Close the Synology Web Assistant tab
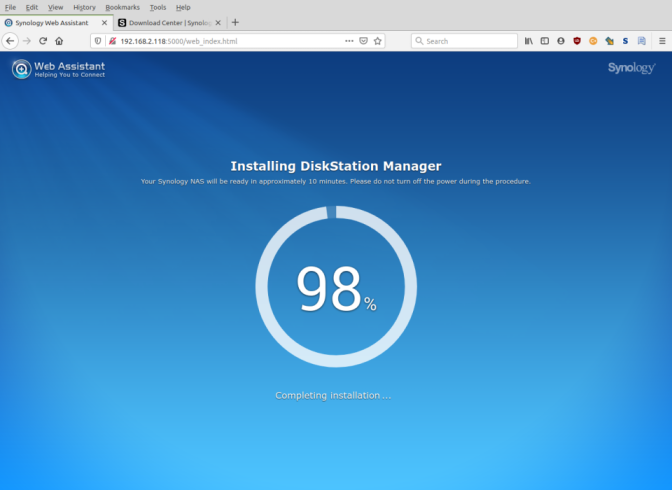672x490 pixels. pyautogui.click(x=104, y=23)
